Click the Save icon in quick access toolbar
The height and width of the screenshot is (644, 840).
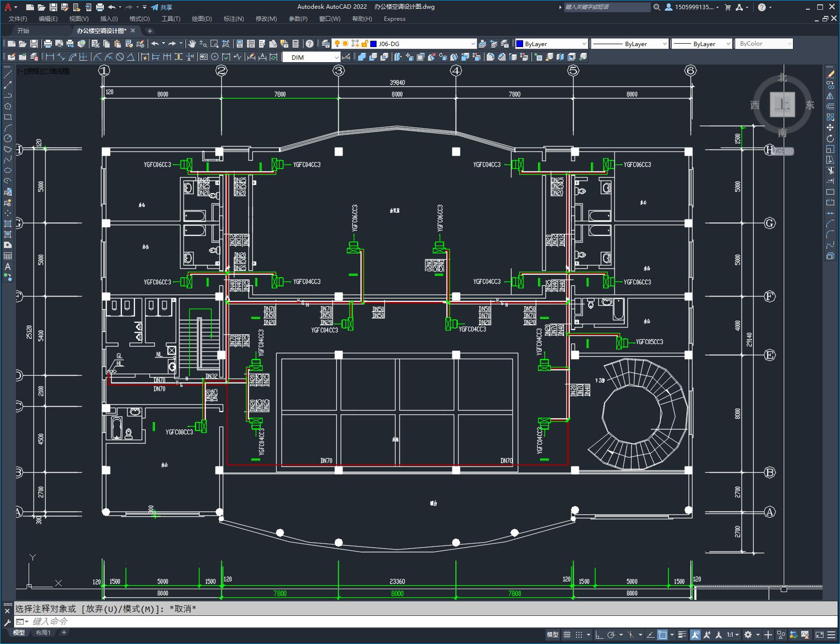(x=53, y=7)
